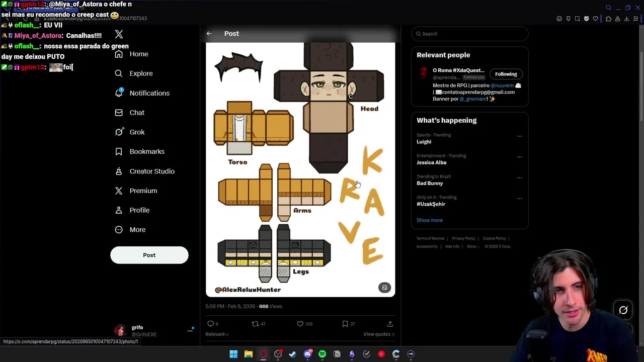Screen dimensions: 644x362
Task: Click the grifo profile avatar
Action: 120,330
